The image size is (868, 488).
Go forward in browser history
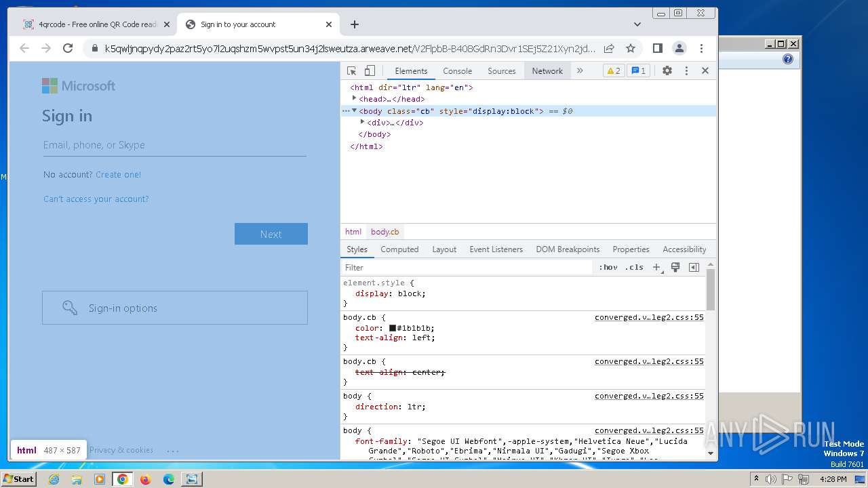pyautogui.click(x=46, y=48)
